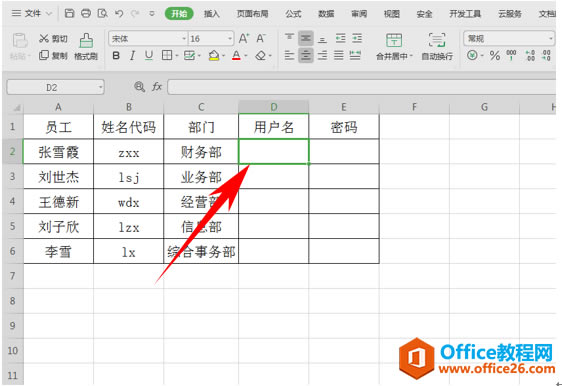
Task: Open the 文件 (File) menu
Action: [32, 14]
